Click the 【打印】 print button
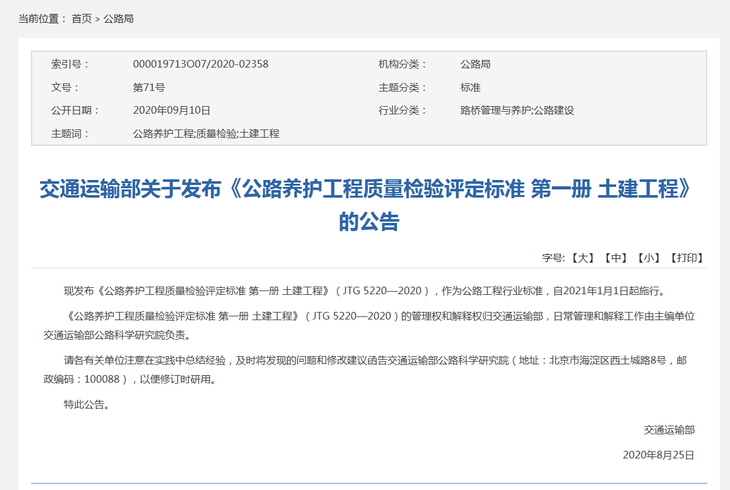The height and width of the screenshot is (490, 730). (x=686, y=257)
